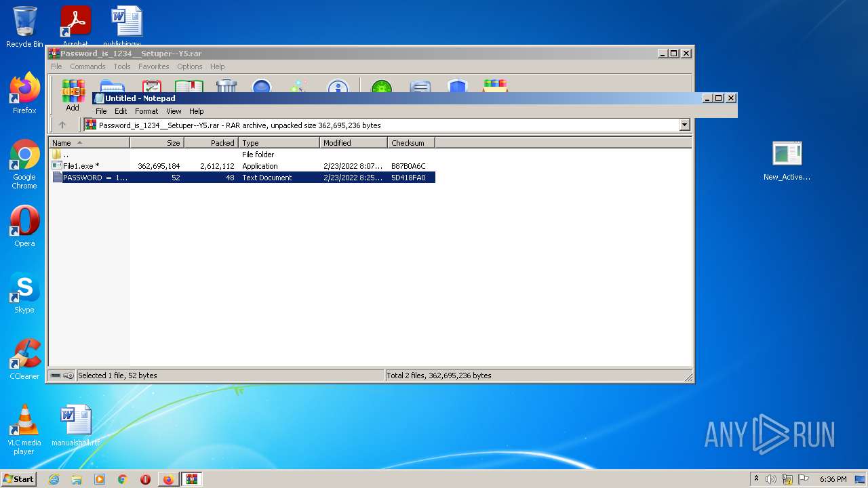Click the Info icon in WinRAR toolbar
The image size is (868, 488).
point(338,86)
